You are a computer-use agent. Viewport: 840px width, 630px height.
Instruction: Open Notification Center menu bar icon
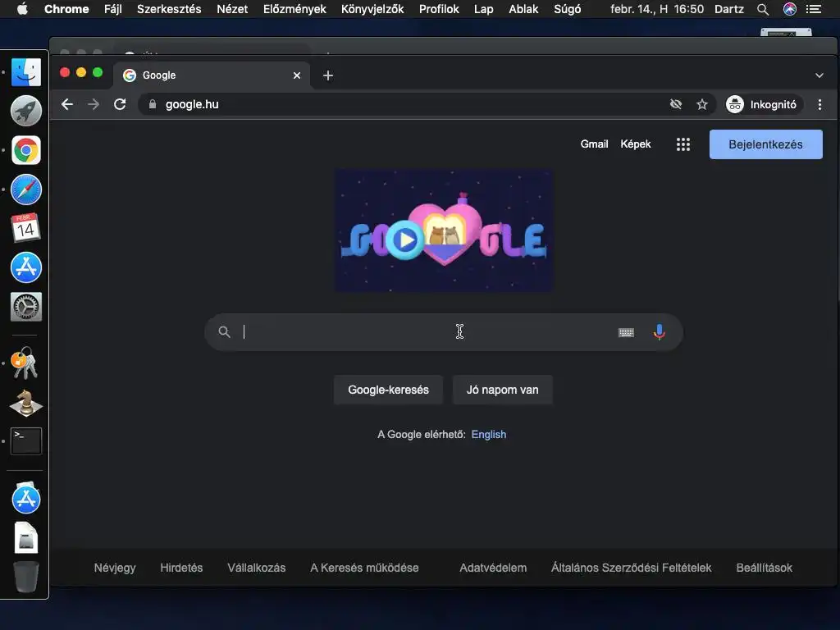[x=814, y=9]
